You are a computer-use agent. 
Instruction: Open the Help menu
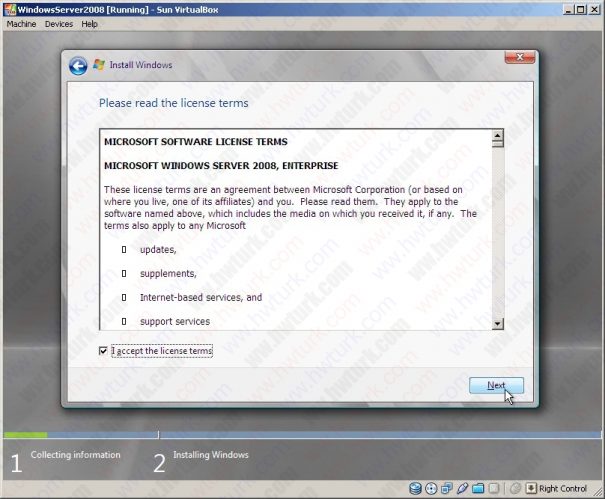coord(89,24)
